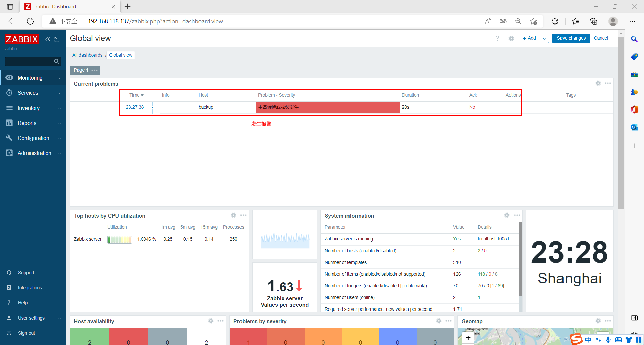Click the CPU utilization bar gauge
This screenshot has width=644, height=345.
tap(120, 239)
